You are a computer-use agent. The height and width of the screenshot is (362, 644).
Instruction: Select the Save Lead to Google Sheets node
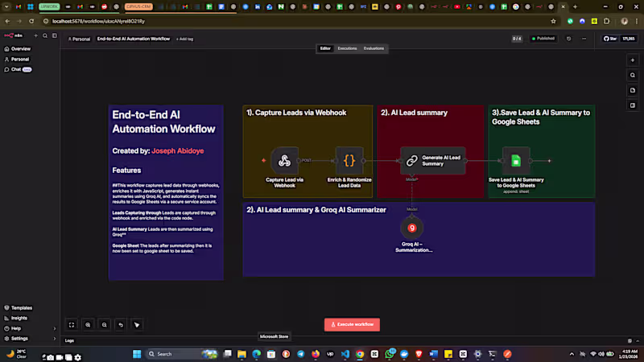click(516, 160)
